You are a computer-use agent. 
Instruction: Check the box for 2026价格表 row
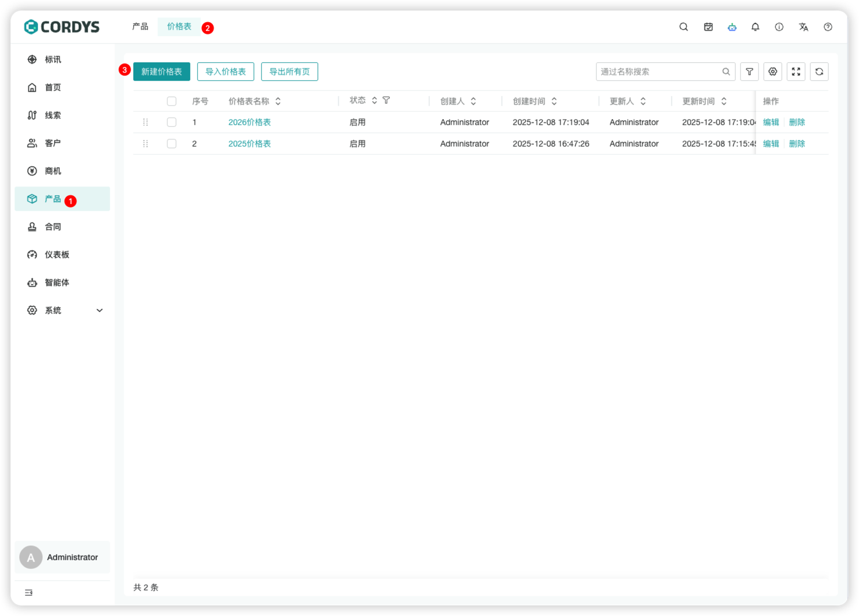tap(172, 122)
